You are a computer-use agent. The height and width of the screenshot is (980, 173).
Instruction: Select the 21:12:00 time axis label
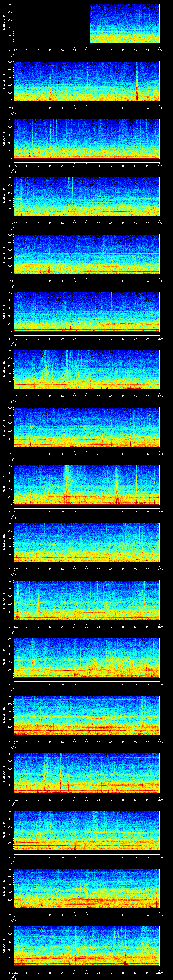(13, 511)
